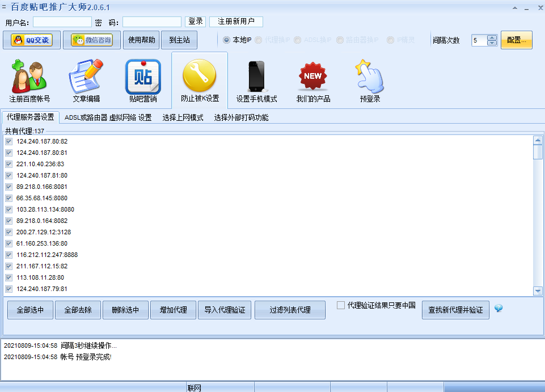The image size is (545, 392).
Task: Click the 导入代理验证 import button
Action: tap(225, 310)
